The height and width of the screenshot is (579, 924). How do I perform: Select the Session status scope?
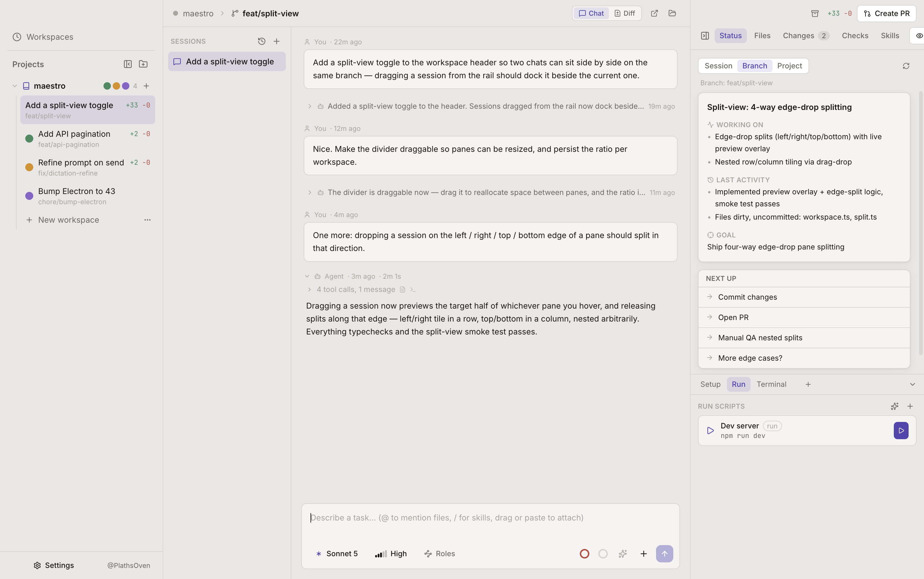click(x=718, y=66)
